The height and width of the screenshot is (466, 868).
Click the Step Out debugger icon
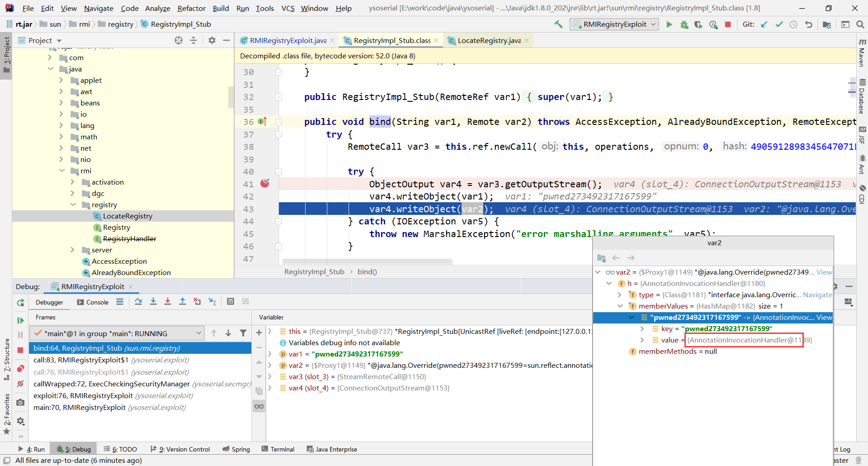tap(183, 302)
